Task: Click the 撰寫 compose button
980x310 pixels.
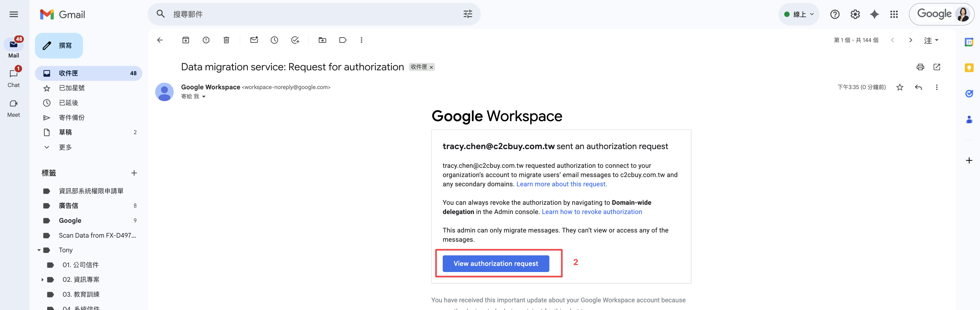Action: (x=59, y=46)
